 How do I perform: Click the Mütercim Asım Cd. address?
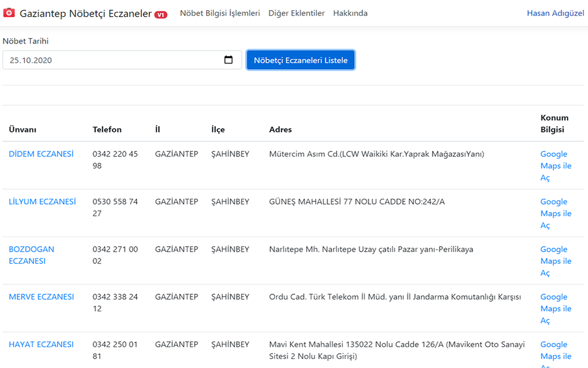point(377,154)
